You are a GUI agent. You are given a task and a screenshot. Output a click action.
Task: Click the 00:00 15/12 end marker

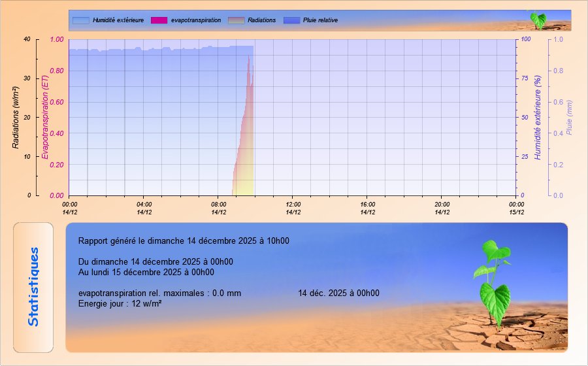click(516, 207)
